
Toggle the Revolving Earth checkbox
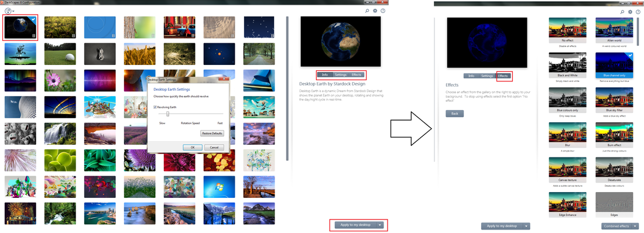click(x=155, y=107)
